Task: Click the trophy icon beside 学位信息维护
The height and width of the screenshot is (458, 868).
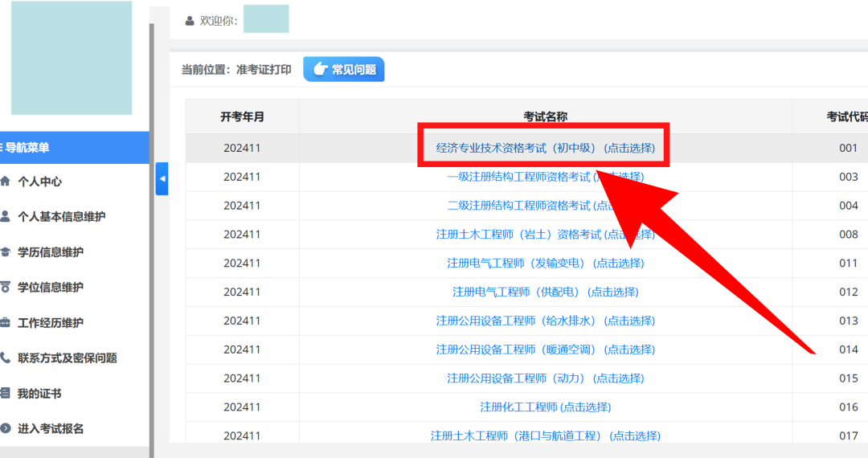Action: [x=6, y=288]
